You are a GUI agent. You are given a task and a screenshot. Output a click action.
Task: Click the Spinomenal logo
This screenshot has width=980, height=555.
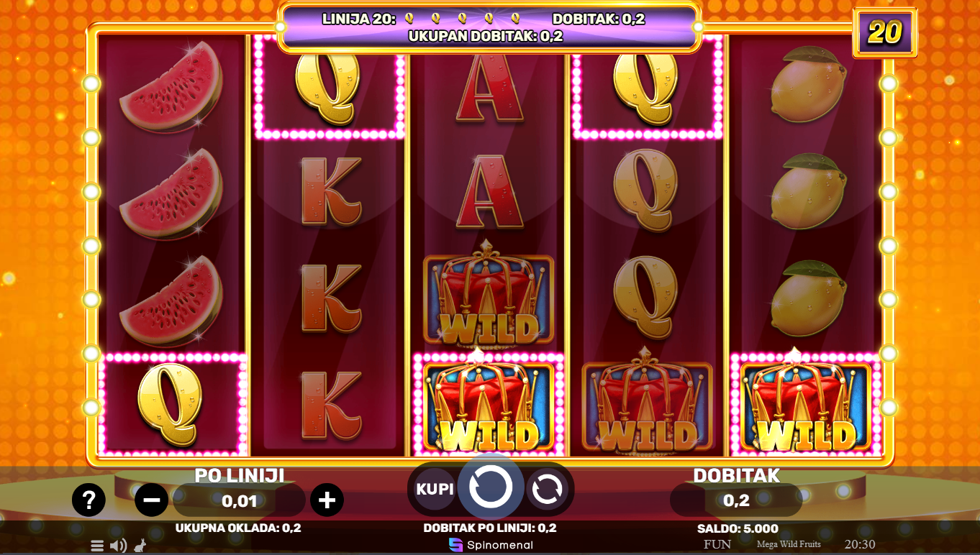(x=491, y=545)
